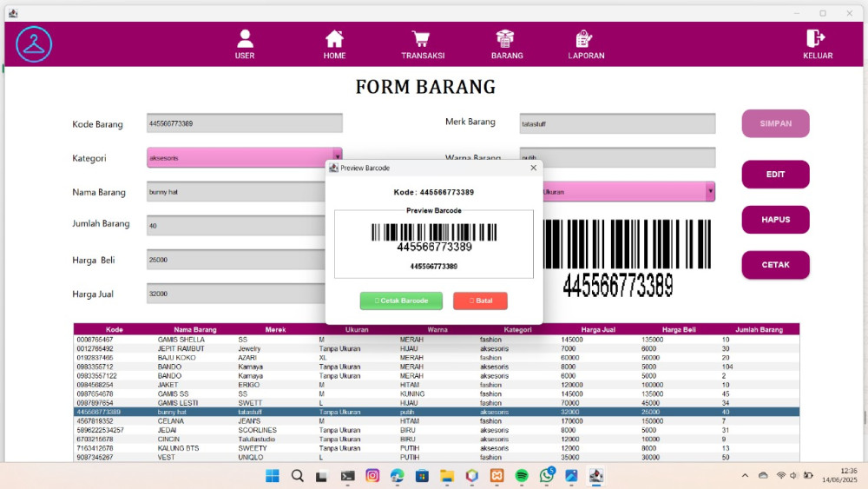Select row KALUNG BTS
Screen dimensions: 868x489
coord(437,448)
